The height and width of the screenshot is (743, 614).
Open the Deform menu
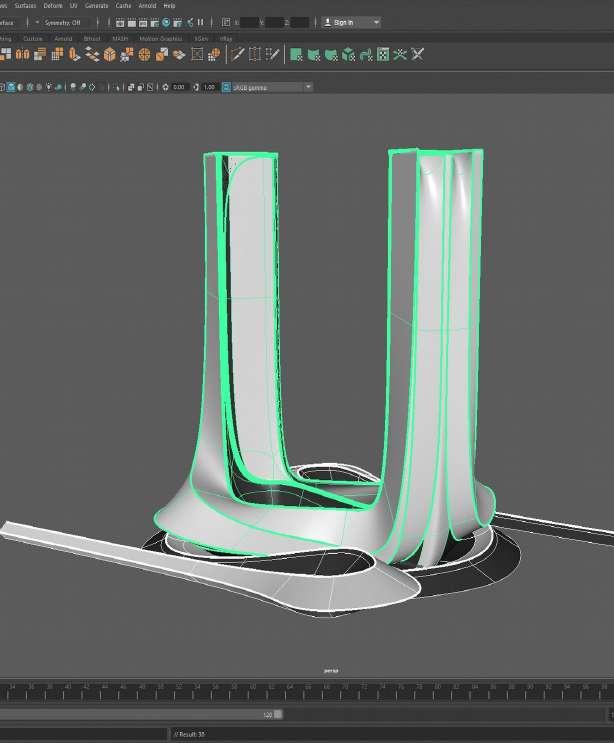[x=53, y=5]
